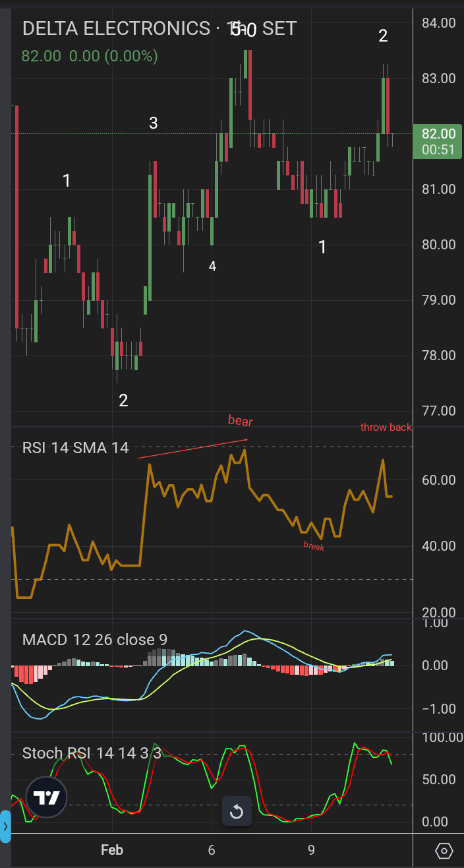Click the Stoch RSI 50.00 axis label
The height and width of the screenshot is (868, 464).
(x=438, y=780)
